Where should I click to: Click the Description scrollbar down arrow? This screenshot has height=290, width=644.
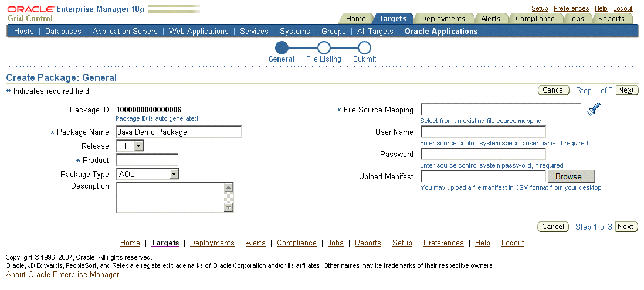[229, 207]
